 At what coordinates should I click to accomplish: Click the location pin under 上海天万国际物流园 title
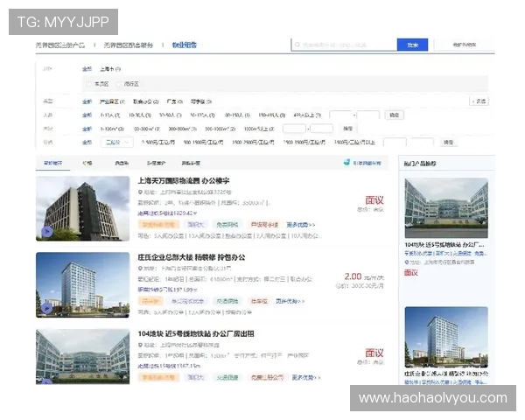pos(140,192)
